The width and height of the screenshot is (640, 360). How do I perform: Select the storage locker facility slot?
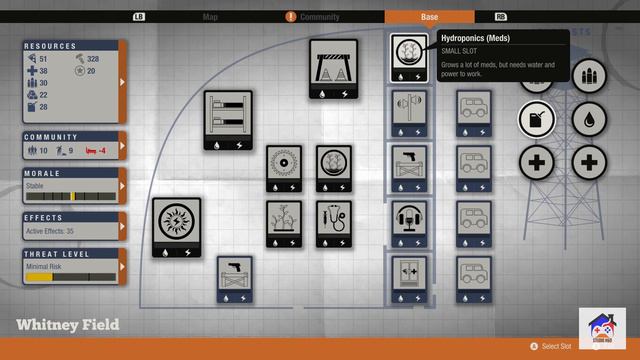(409, 280)
